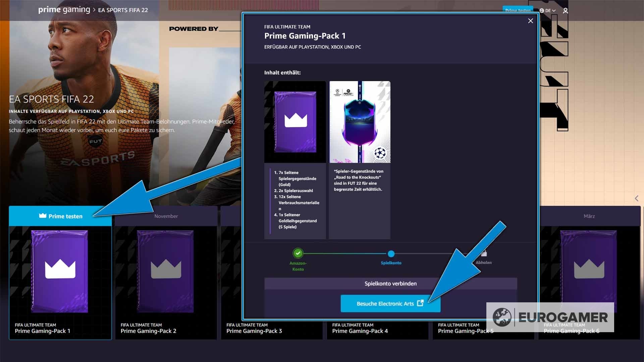Expand the DE language dropdown

coord(550,11)
